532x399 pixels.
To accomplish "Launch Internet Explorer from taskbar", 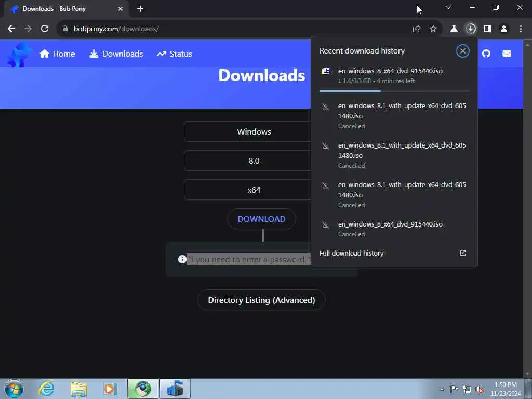I will 46,389.
